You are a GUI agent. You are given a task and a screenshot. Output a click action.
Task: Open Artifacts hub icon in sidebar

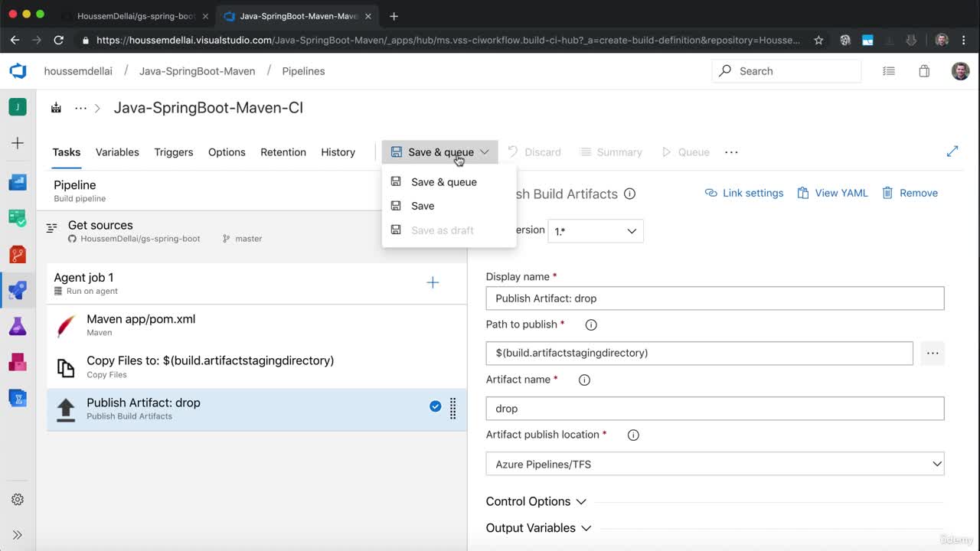click(x=18, y=362)
